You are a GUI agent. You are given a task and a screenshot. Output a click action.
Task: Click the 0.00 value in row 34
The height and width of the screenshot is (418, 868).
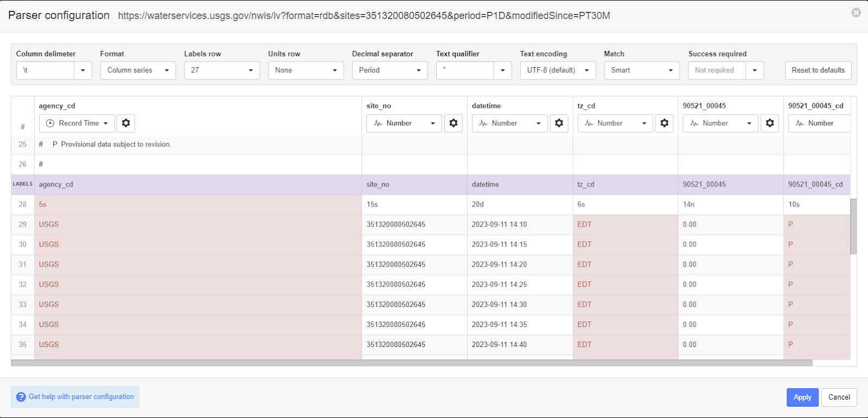point(731,325)
